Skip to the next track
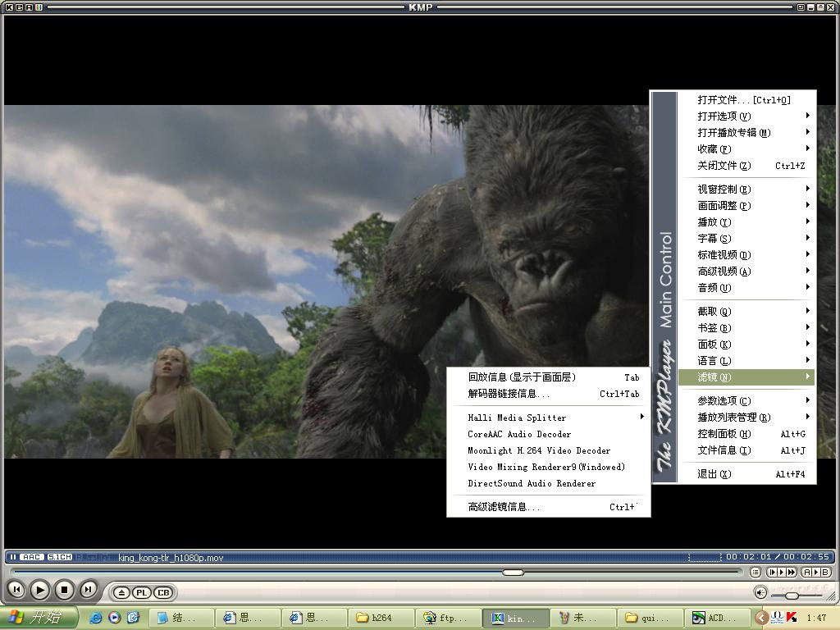 (88, 590)
